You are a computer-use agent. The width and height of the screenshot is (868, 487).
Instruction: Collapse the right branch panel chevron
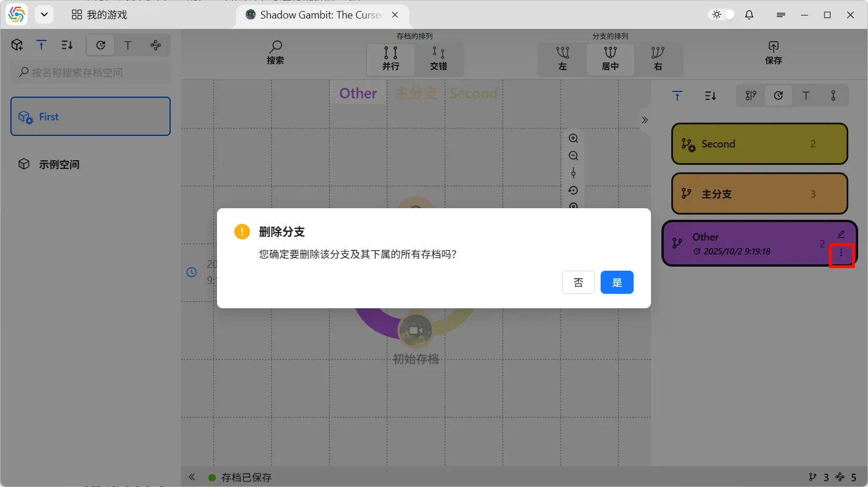[x=645, y=120]
